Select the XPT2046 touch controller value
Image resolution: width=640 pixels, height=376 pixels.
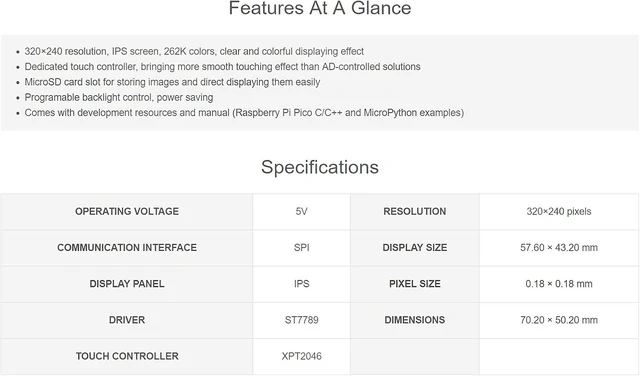302,356
